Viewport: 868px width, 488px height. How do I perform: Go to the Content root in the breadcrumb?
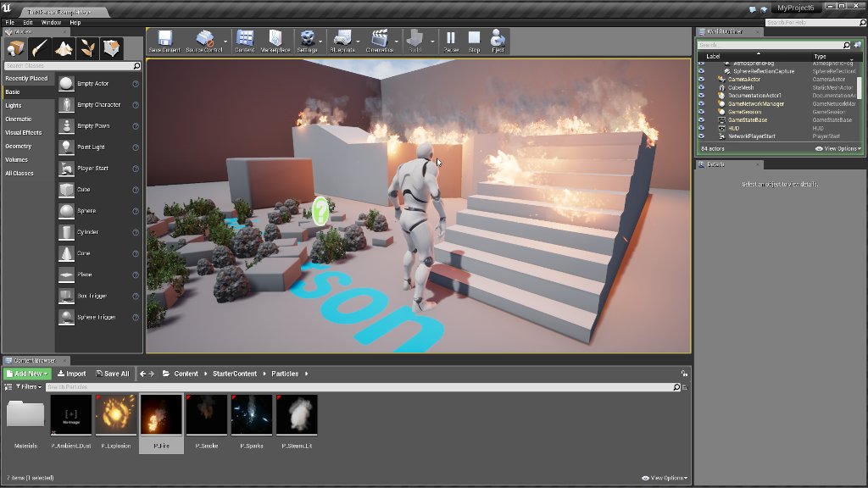pos(186,374)
